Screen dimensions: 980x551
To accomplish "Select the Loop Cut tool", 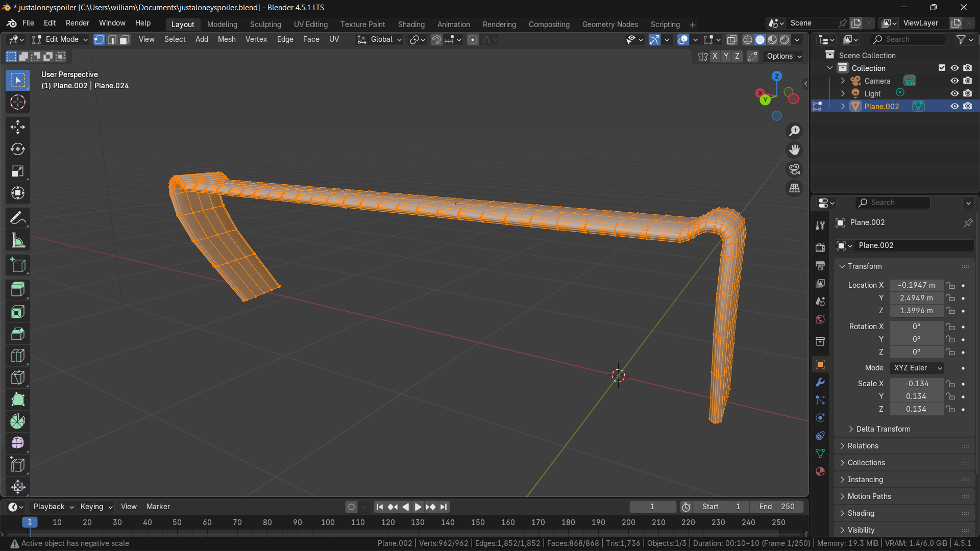I will pos(18,356).
